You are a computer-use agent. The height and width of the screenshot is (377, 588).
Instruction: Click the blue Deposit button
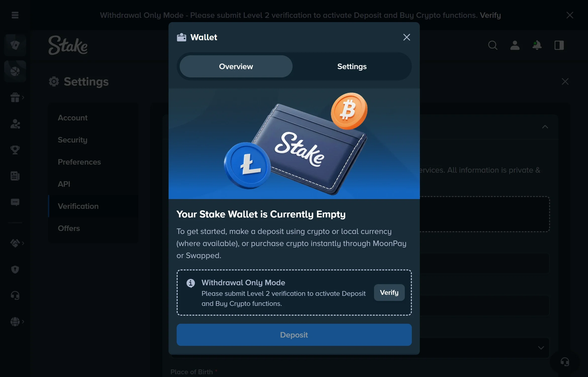point(294,335)
